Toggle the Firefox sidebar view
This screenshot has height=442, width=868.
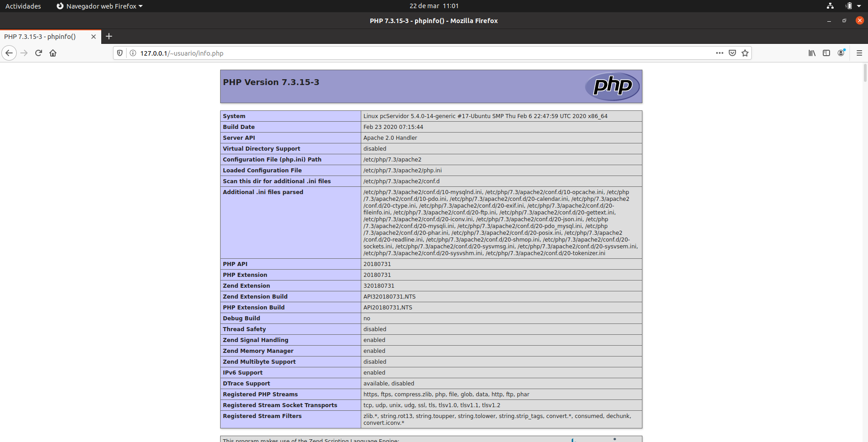(x=826, y=53)
